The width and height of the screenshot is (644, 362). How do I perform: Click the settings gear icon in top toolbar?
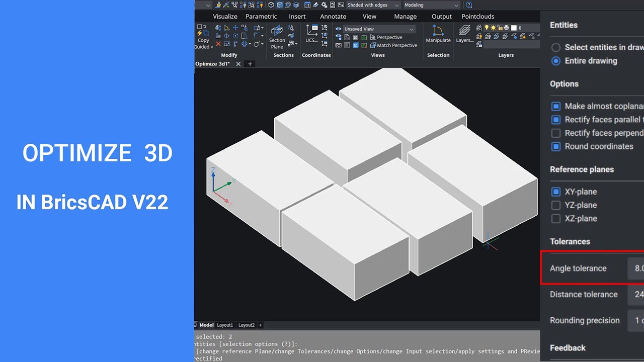coord(324,5)
